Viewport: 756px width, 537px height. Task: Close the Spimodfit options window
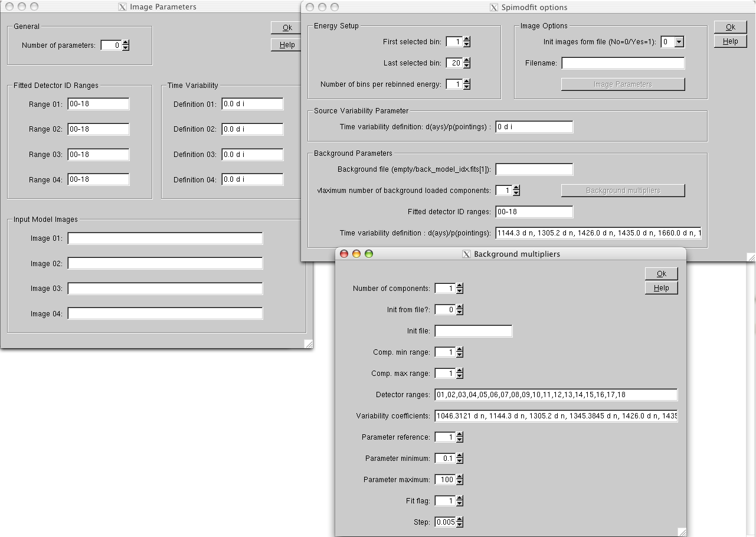click(x=310, y=7)
